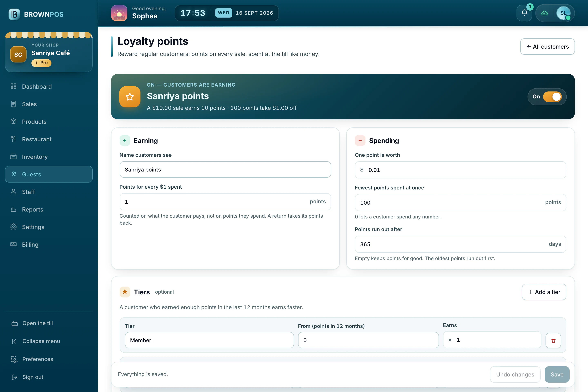Screen dimensions: 588x392
Task: Edit the Member tier name field
Action: tap(209, 340)
